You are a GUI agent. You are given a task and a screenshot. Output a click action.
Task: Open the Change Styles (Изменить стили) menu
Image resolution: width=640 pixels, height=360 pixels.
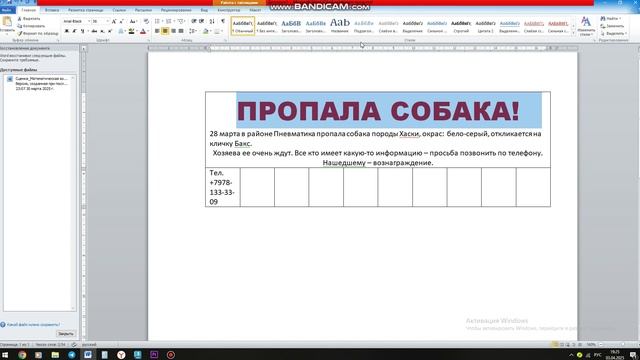click(586, 26)
